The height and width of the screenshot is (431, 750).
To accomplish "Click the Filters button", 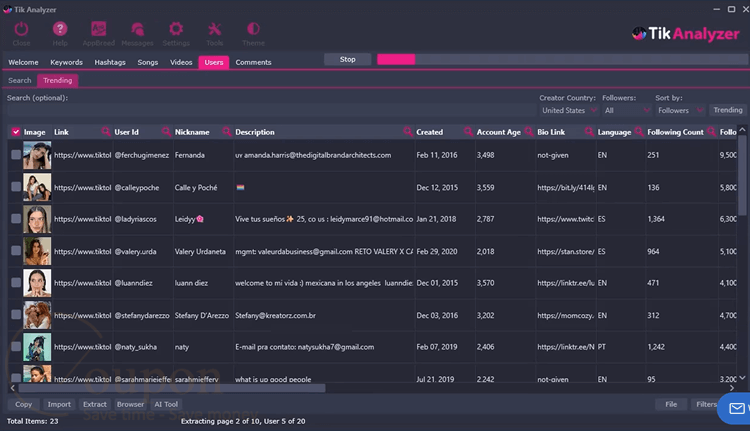I will click(705, 404).
